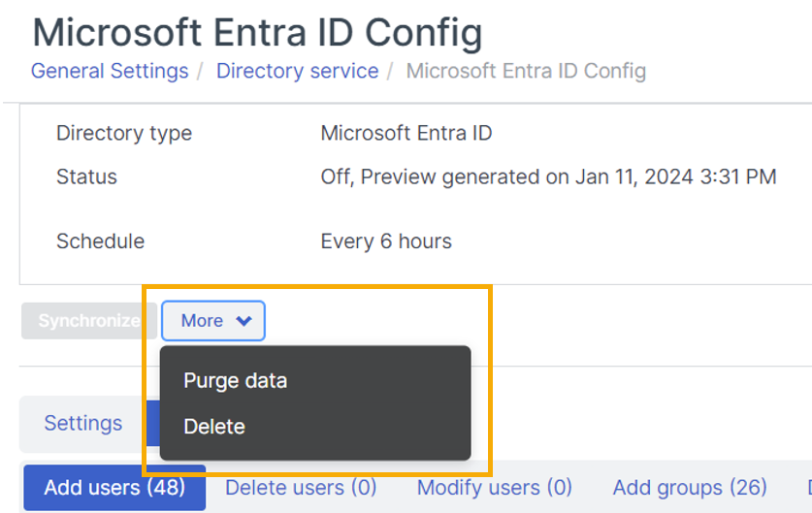
Task: Switch to the Settings tab
Action: point(83,424)
